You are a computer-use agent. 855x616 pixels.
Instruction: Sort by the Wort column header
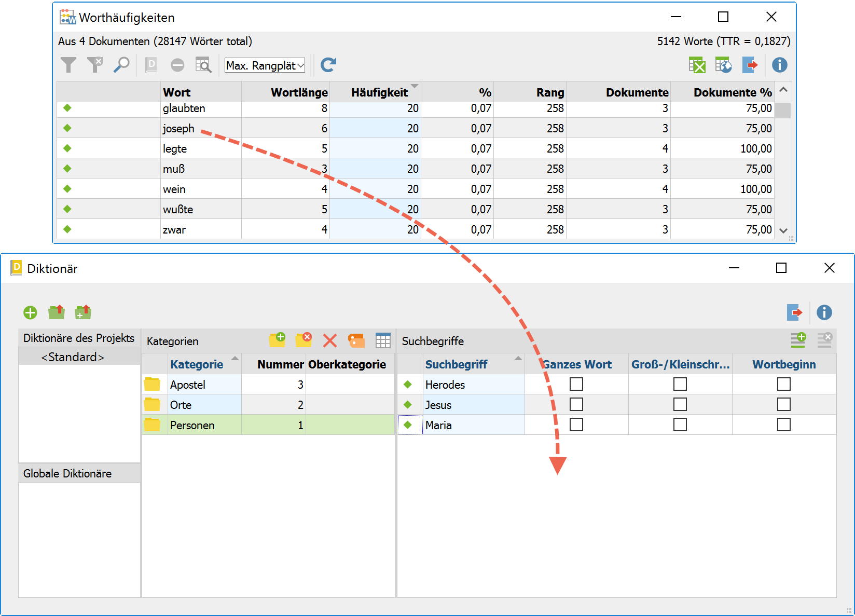click(x=201, y=92)
